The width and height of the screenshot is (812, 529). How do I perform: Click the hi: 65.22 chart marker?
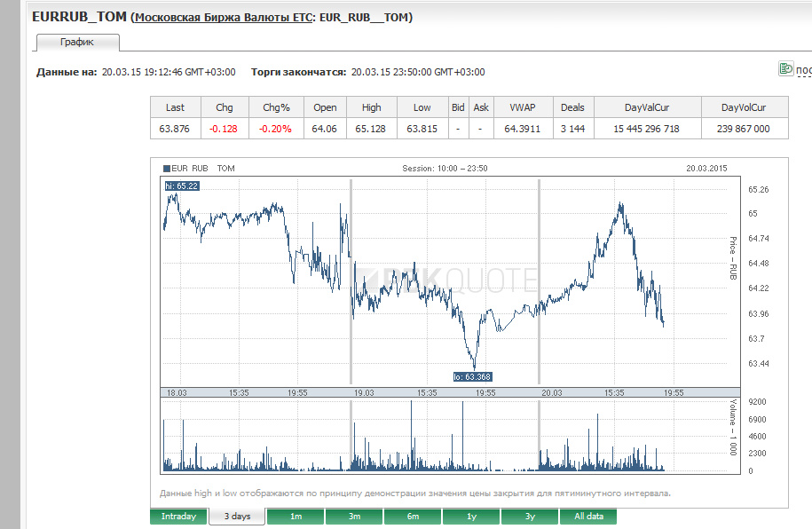pos(182,186)
